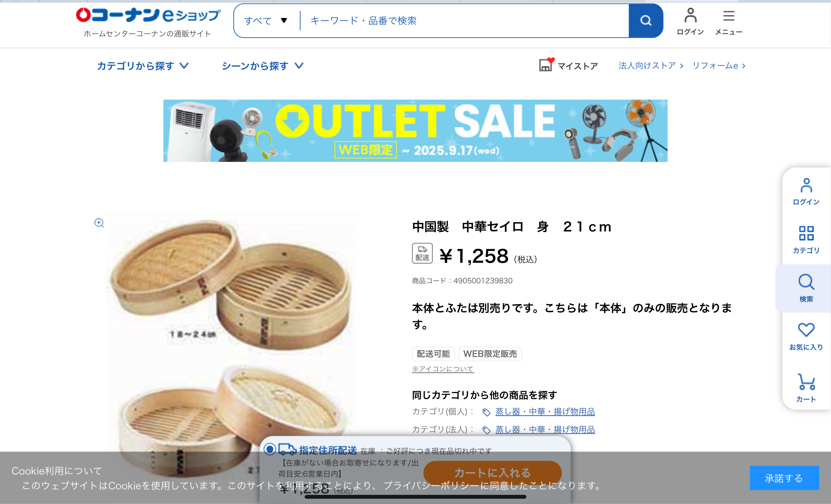Open リフォームe link
The height and width of the screenshot is (504, 831).
click(x=719, y=65)
